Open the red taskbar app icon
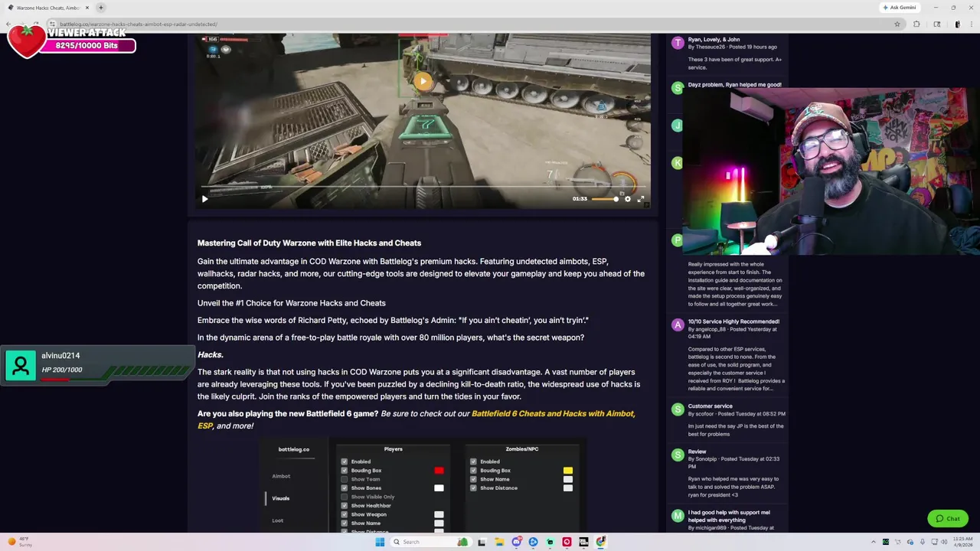This screenshot has height=551, width=980. point(567,542)
